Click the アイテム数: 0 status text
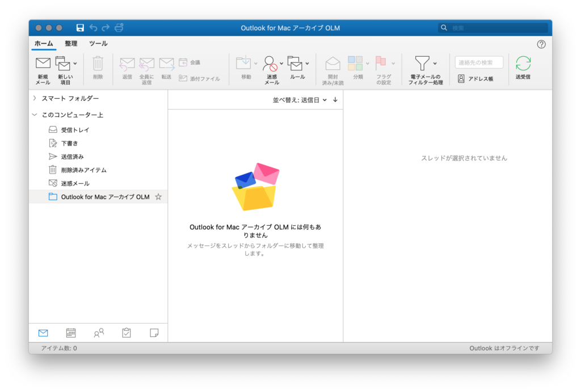This screenshot has height=392, width=581. tap(59, 348)
